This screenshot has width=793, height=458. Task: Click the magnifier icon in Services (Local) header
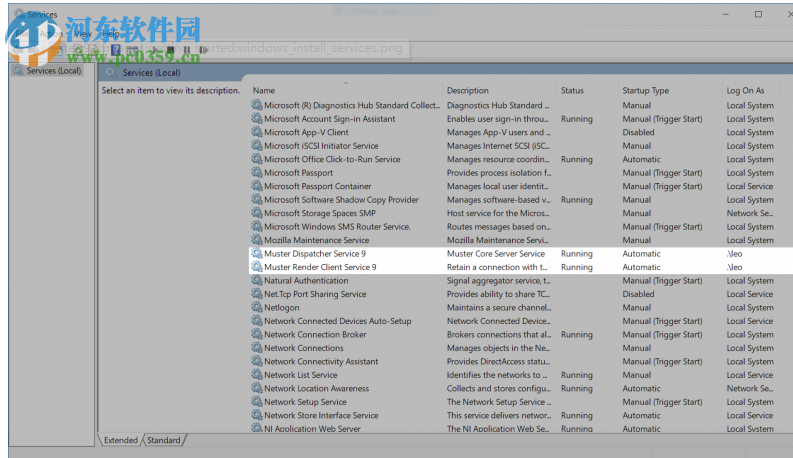coord(110,73)
